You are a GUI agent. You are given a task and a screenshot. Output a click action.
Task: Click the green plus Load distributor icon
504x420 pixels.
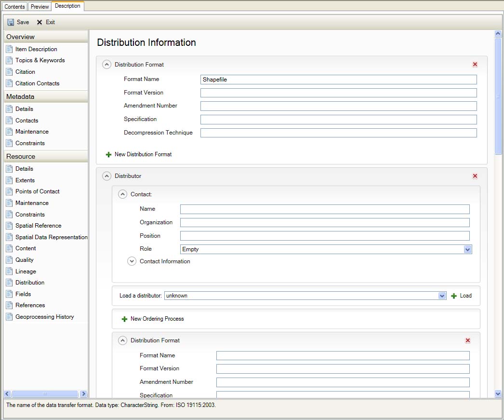[x=454, y=296]
